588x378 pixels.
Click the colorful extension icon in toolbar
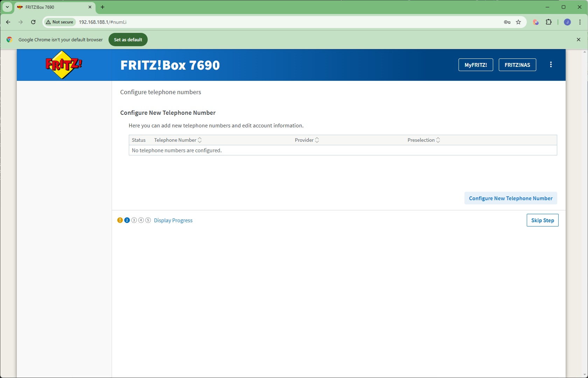[536, 22]
